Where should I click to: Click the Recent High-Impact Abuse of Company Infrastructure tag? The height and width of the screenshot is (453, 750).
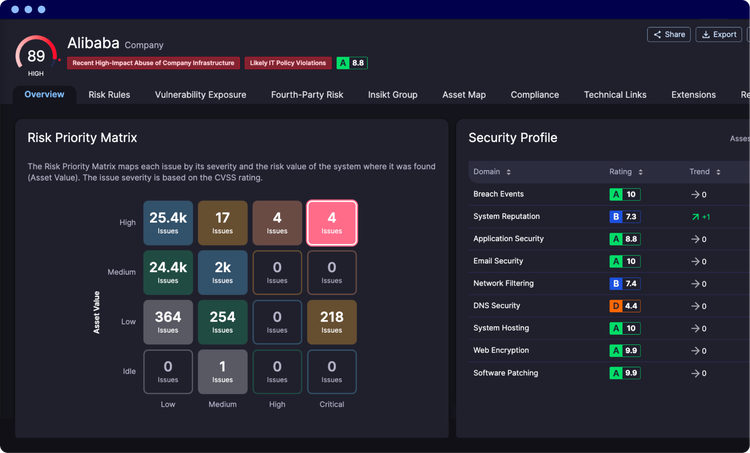tap(154, 63)
